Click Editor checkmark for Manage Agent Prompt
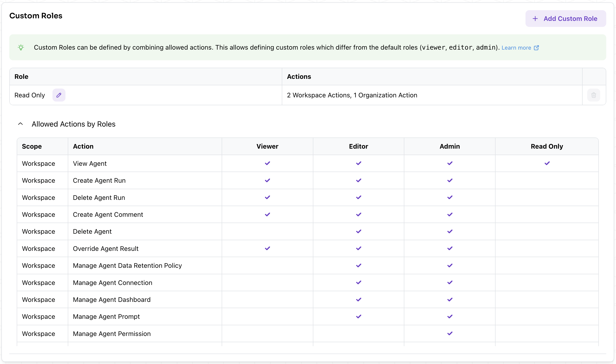 [358, 317]
